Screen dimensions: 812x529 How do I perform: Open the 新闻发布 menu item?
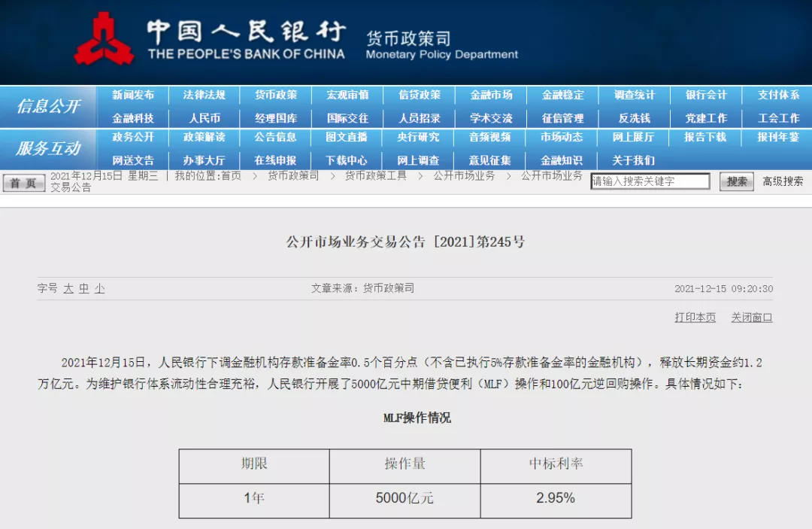click(x=133, y=96)
